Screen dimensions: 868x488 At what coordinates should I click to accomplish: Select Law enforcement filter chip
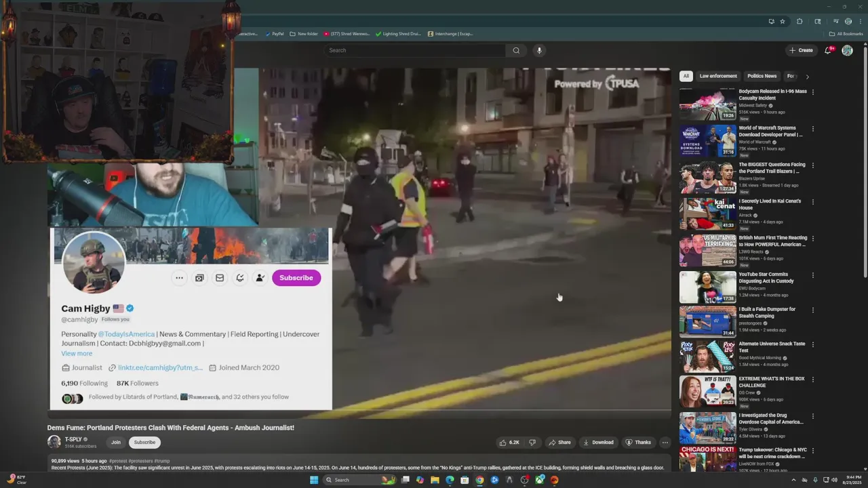point(718,76)
